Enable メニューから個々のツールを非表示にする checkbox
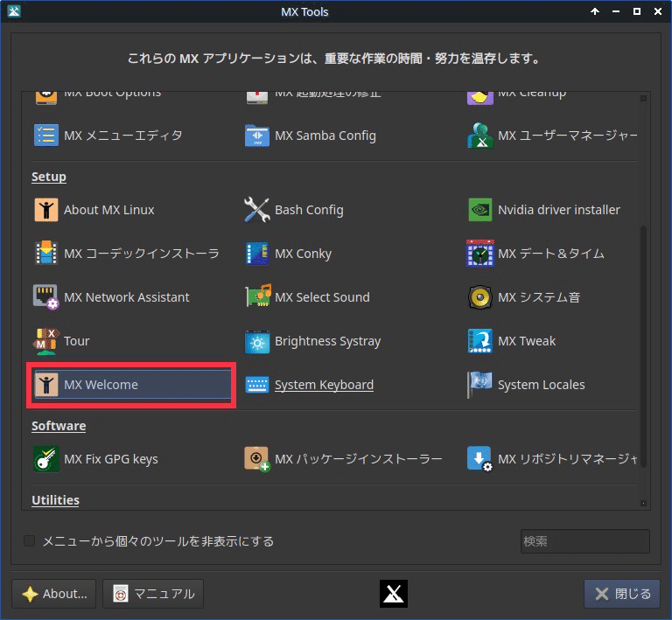672x620 pixels. 29,540
